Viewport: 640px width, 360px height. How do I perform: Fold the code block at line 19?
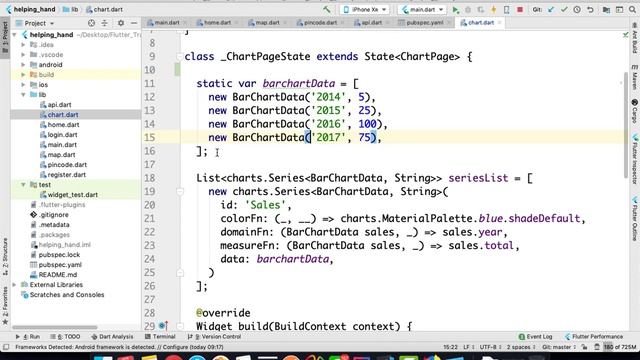pos(180,191)
